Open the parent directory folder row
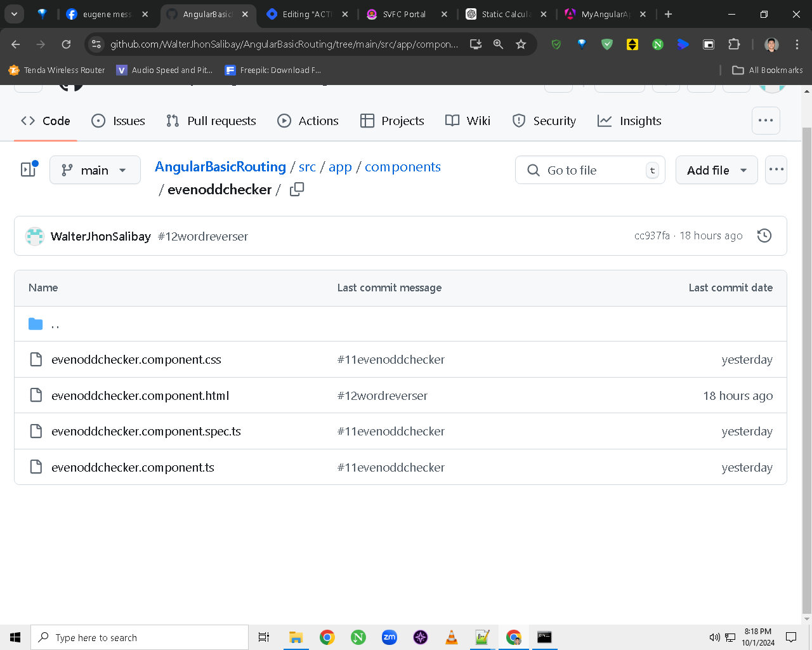812x650 pixels. click(400, 324)
